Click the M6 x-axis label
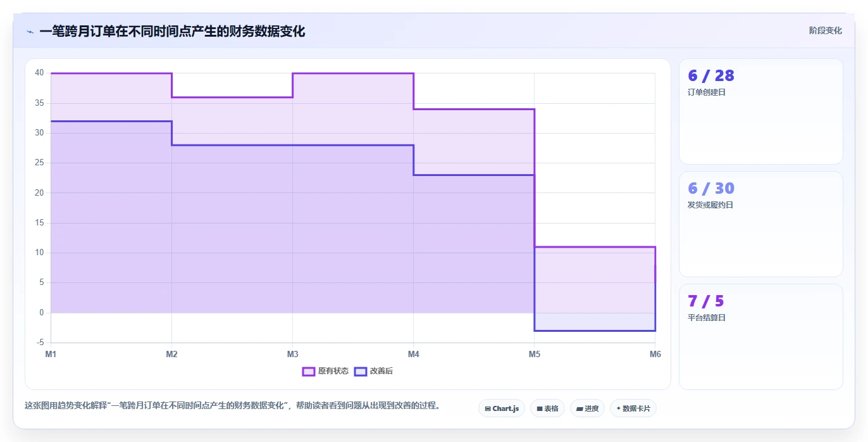868x442 pixels. click(655, 354)
